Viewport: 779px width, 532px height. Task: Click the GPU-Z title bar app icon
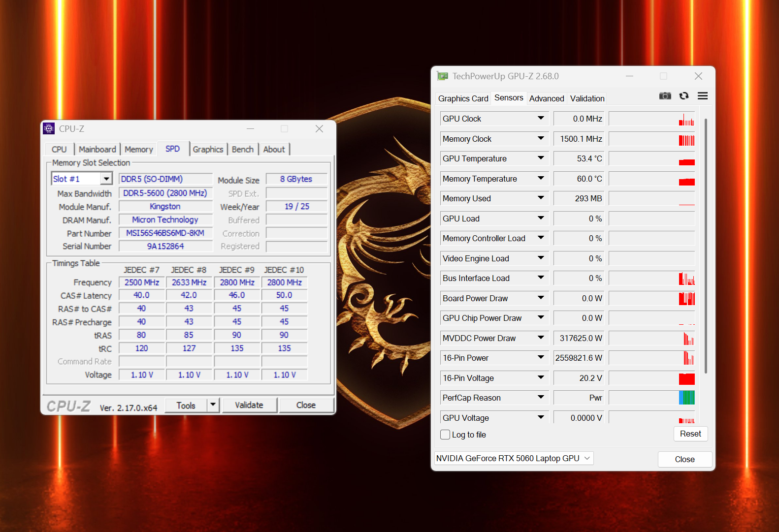click(x=443, y=76)
